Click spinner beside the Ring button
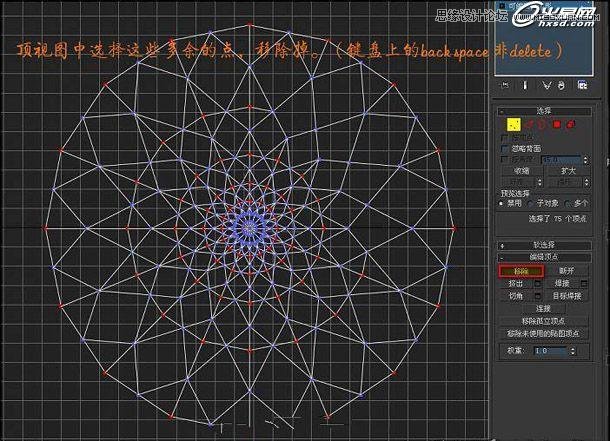The image size is (610, 441). pyautogui.click(x=540, y=182)
